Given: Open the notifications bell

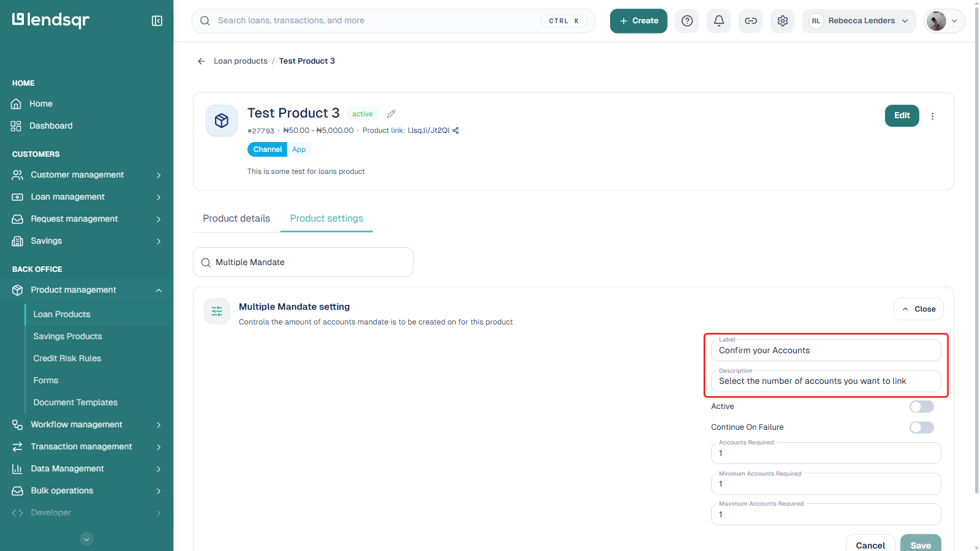Looking at the screenshot, I should point(719,21).
